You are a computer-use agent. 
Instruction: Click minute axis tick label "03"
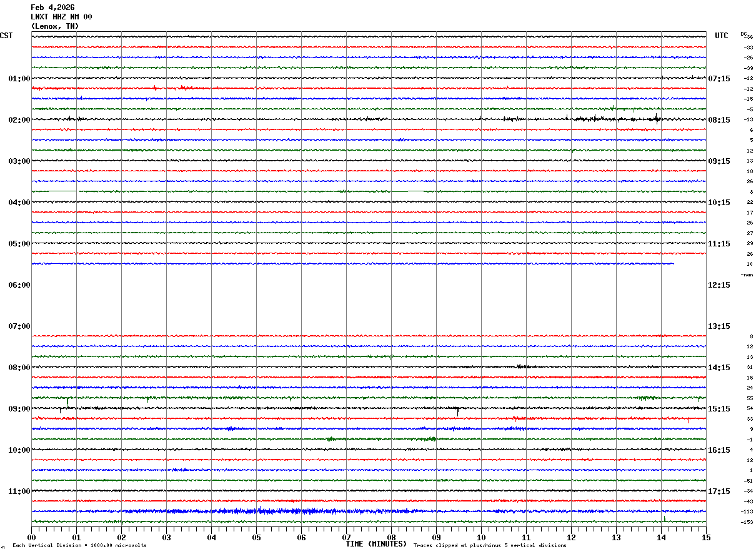coord(166,537)
